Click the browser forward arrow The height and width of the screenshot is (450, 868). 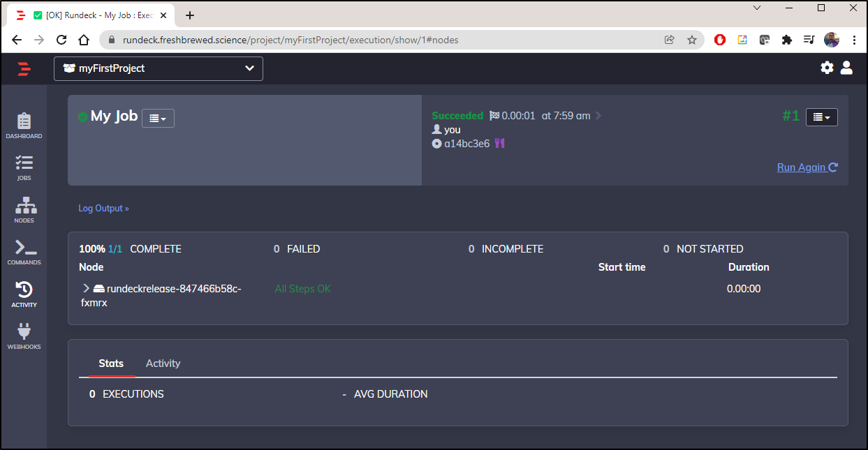[x=39, y=40]
